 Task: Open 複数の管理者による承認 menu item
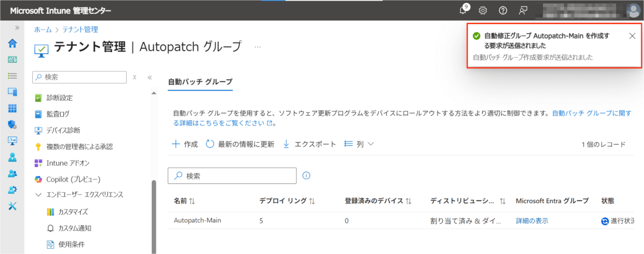click(79, 146)
